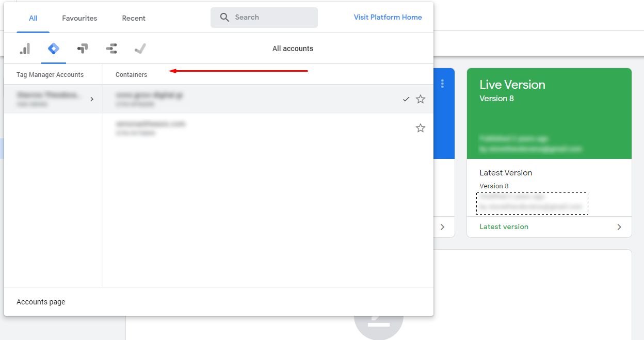Select the second blurred container row
Image resolution: width=644 pixels, height=340 pixels.
(x=268, y=128)
